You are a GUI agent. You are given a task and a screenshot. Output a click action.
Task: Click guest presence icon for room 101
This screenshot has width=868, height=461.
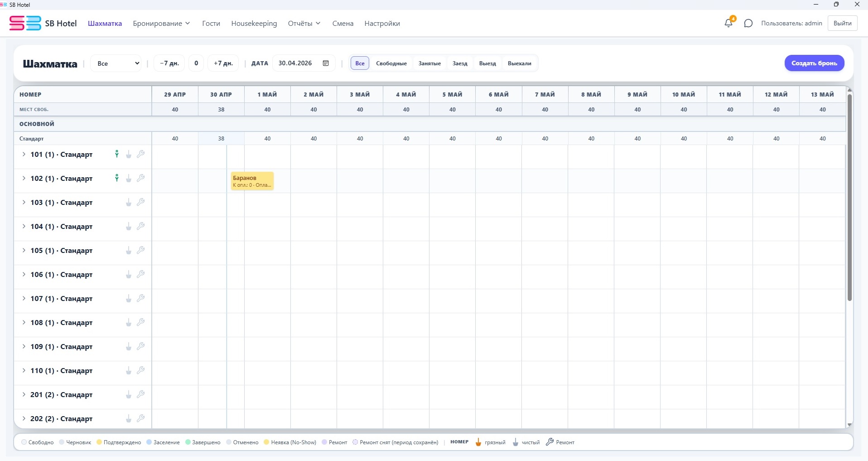pos(117,154)
